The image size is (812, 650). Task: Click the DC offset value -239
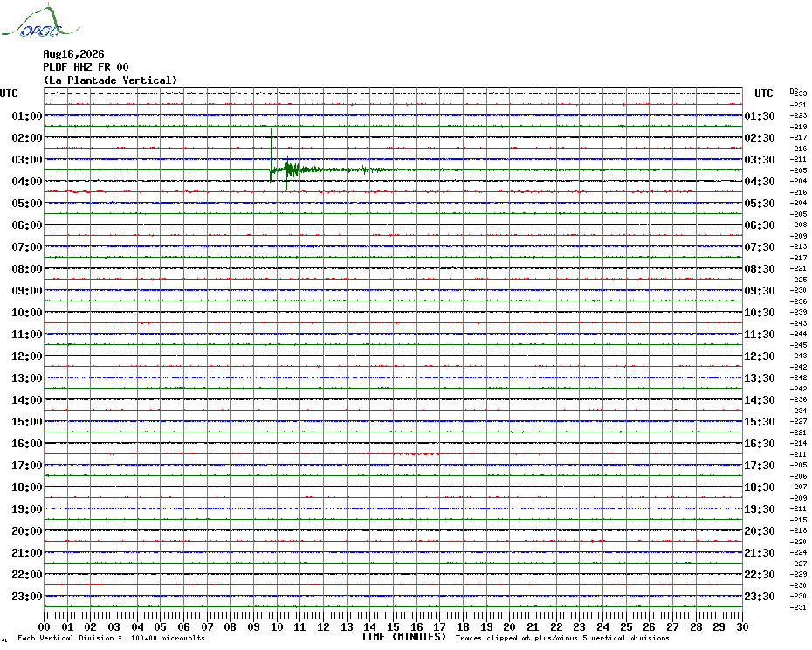798,312
